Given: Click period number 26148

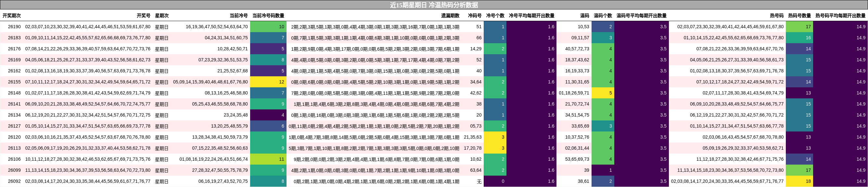Looking at the screenshot, I should (14, 93).
